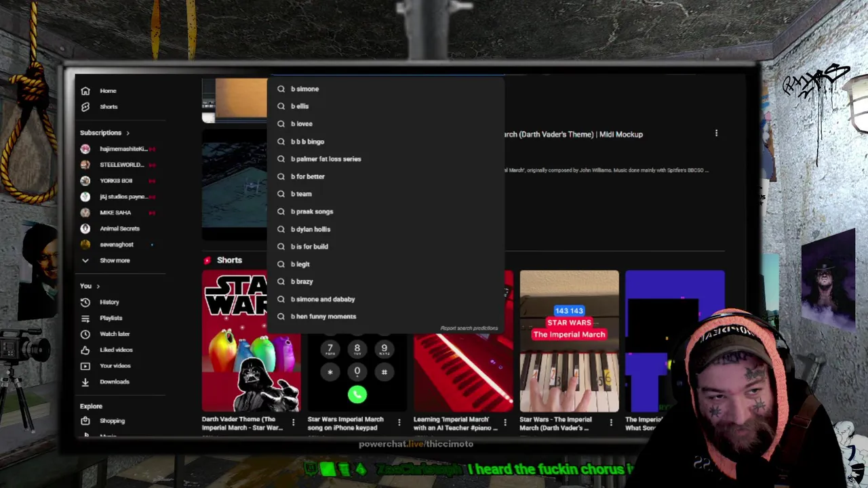Click search icon beside 'b team' suggestion
The height and width of the screenshot is (488, 868).
pyautogui.click(x=281, y=194)
